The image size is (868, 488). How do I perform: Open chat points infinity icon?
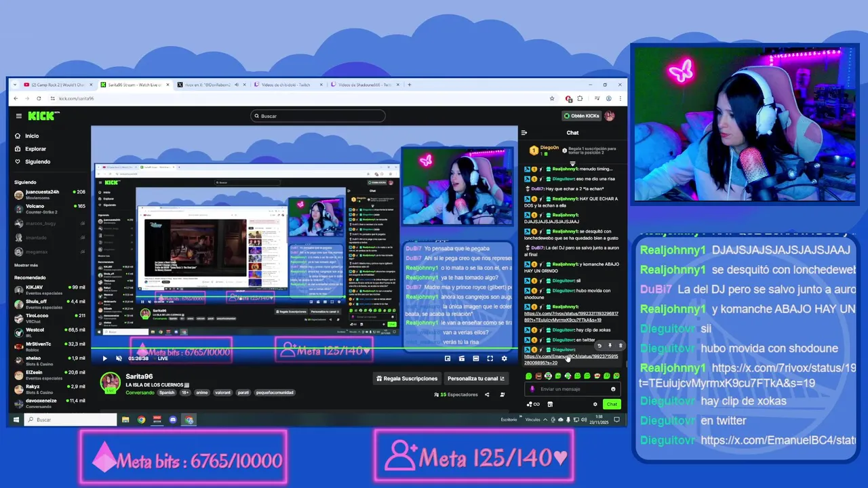tap(534, 404)
